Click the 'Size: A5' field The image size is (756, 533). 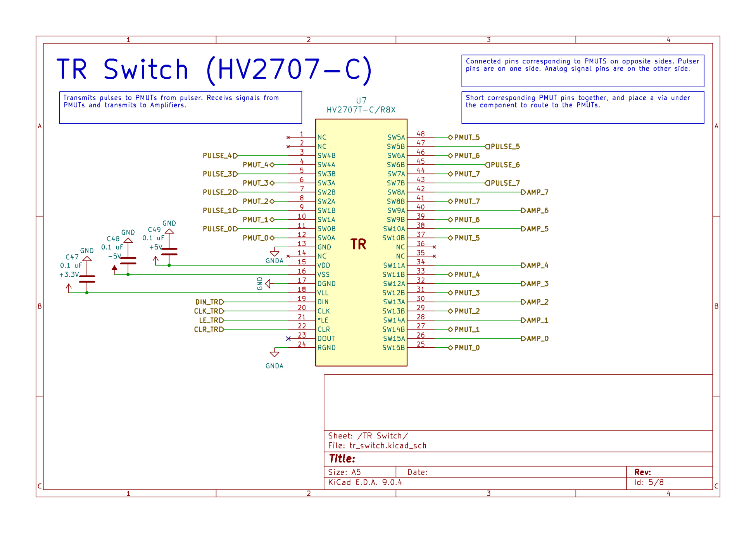click(x=344, y=472)
